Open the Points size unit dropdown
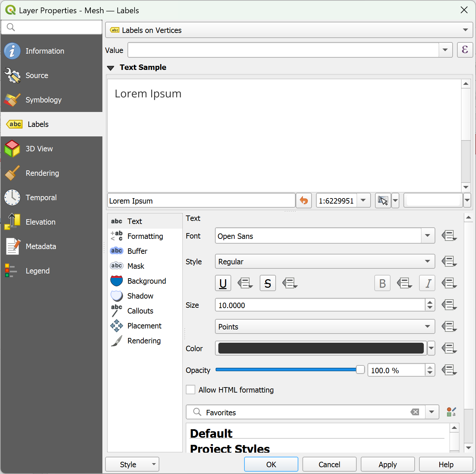This screenshot has width=476, height=474. coord(325,326)
